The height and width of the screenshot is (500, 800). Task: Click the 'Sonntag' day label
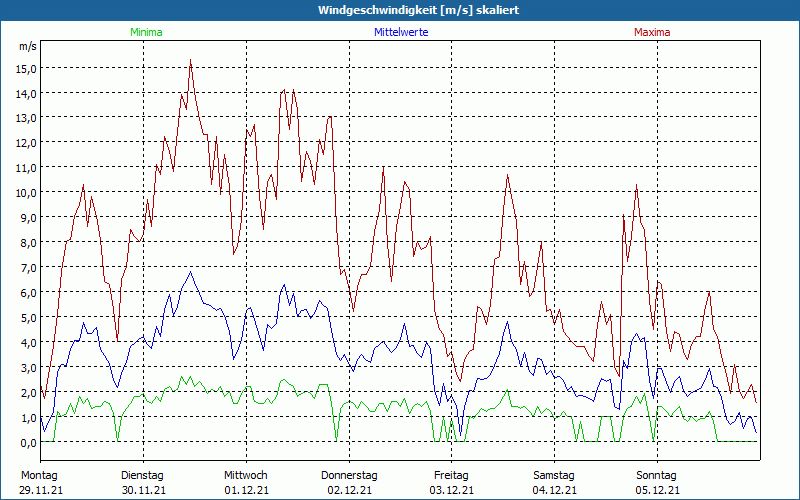(657, 475)
